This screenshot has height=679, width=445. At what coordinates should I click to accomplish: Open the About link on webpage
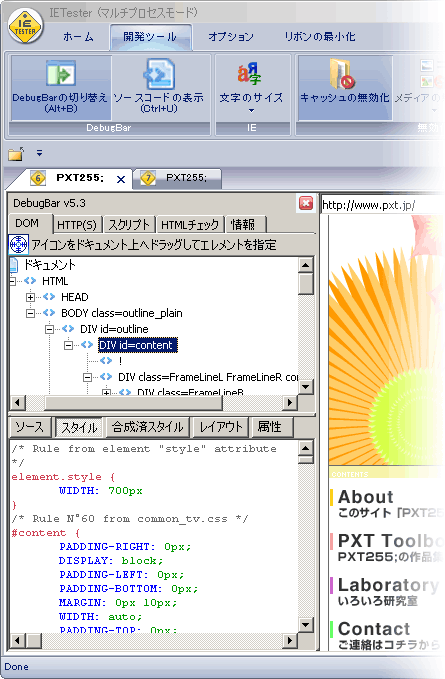[x=366, y=497]
